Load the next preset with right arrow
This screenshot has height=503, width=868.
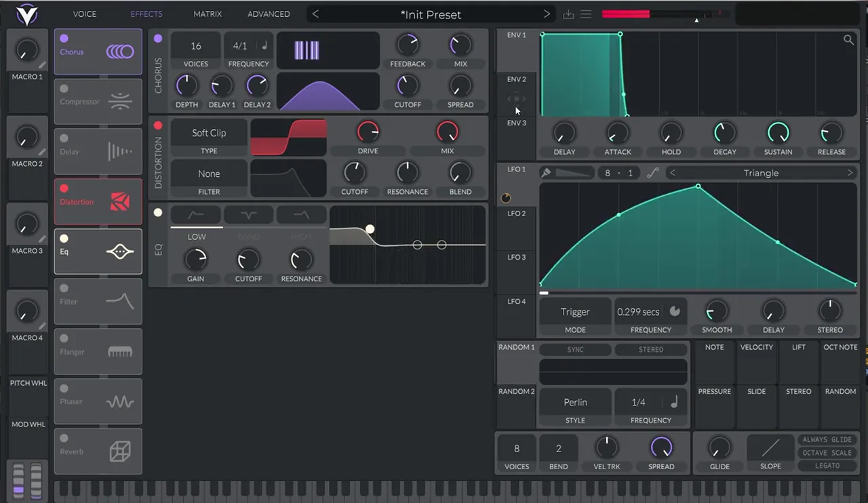coord(547,14)
